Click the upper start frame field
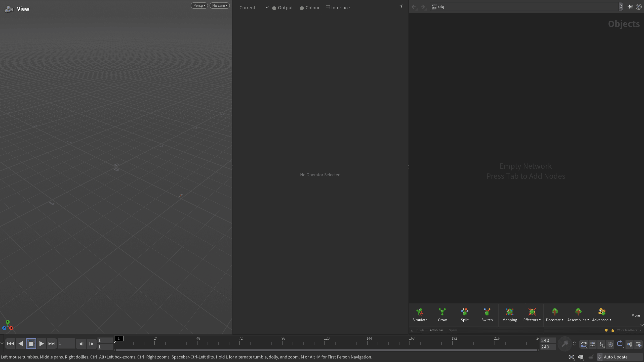Screen dimensions: 644x362 point(105,340)
